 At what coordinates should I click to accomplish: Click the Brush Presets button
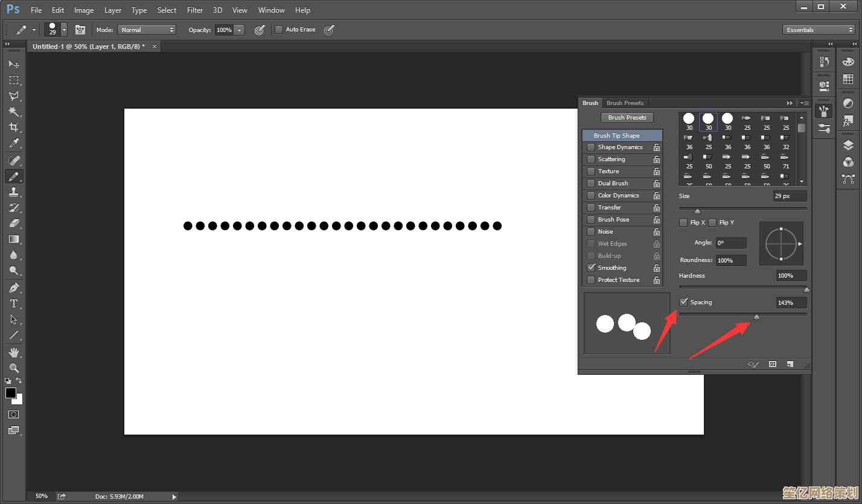[627, 118]
